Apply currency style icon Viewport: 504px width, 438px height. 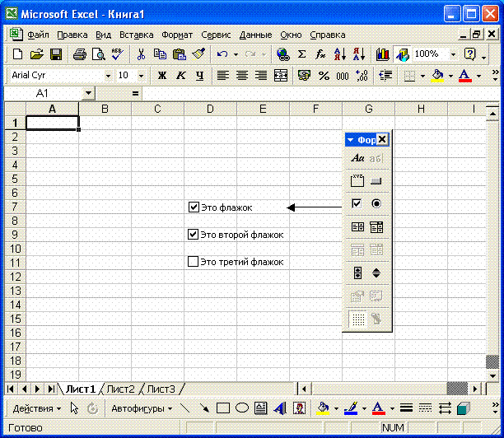pyautogui.click(x=304, y=76)
